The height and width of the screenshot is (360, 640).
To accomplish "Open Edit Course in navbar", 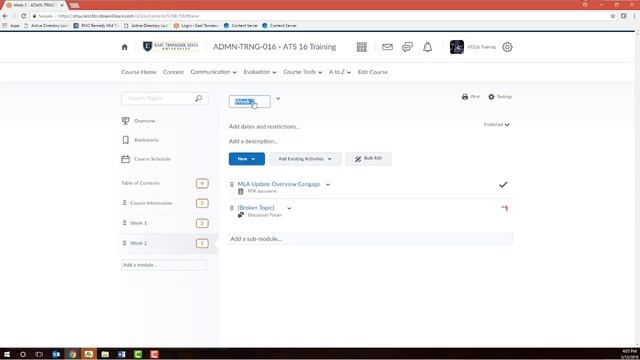I will coord(373,72).
